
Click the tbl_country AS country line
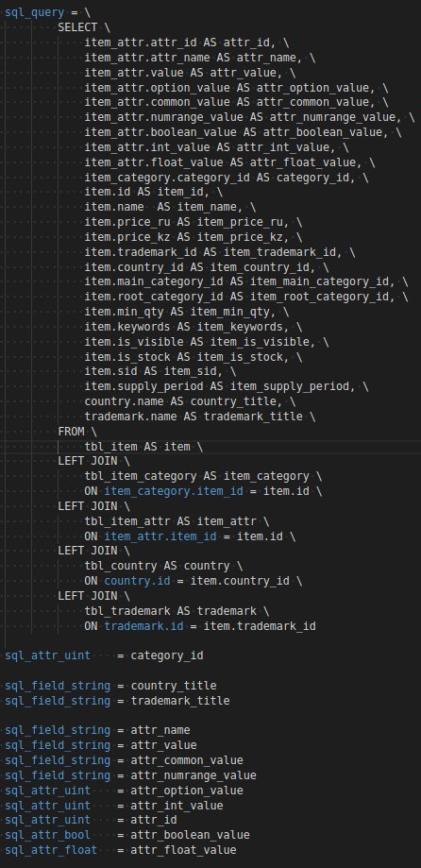pos(163,565)
